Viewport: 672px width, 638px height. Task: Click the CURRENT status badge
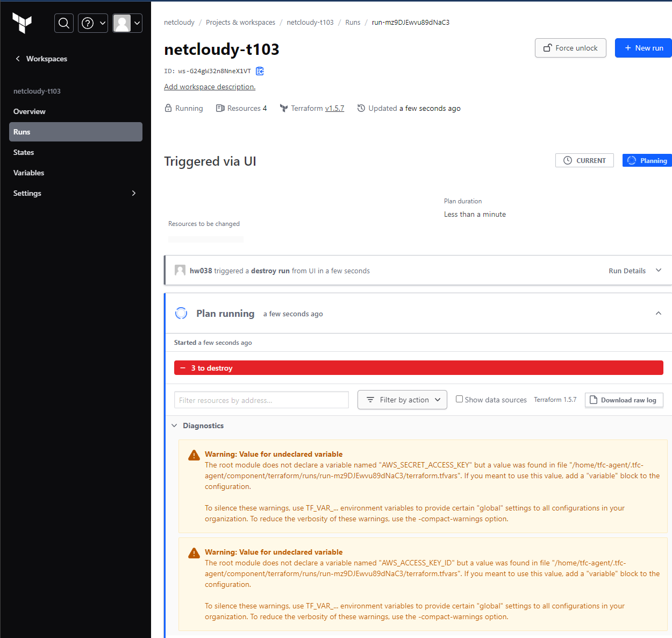tap(584, 160)
